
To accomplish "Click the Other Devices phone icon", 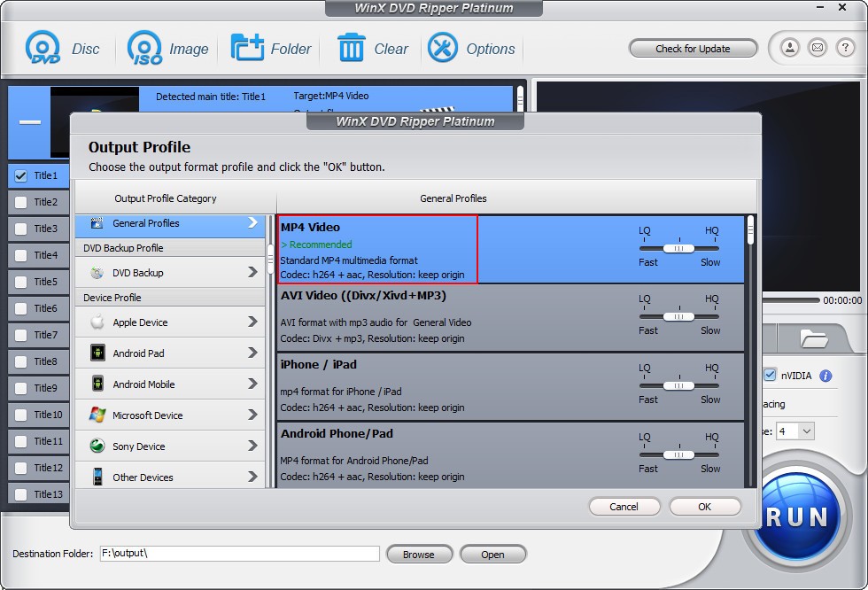I will pyautogui.click(x=97, y=477).
